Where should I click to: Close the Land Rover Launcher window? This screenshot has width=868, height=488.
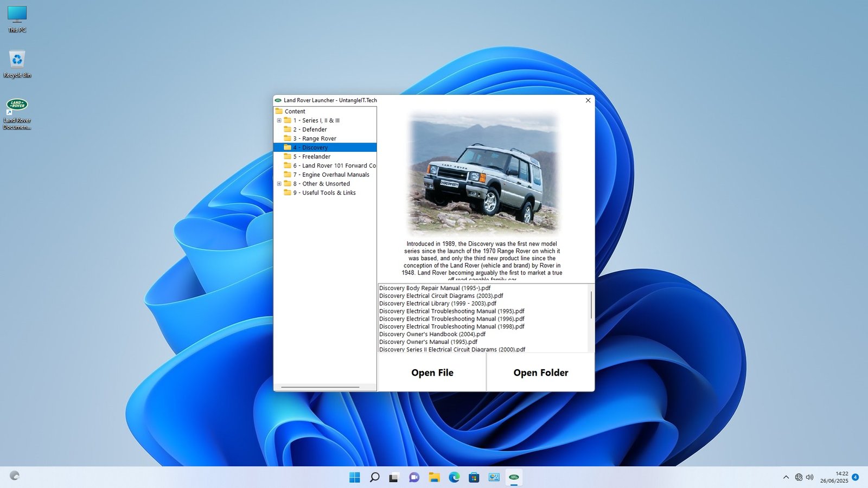click(x=588, y=100)
